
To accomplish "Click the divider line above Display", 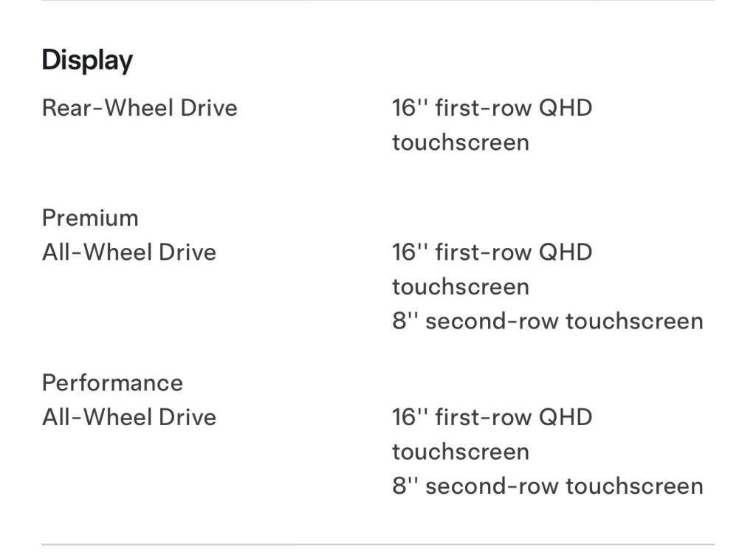I will 378,1.
